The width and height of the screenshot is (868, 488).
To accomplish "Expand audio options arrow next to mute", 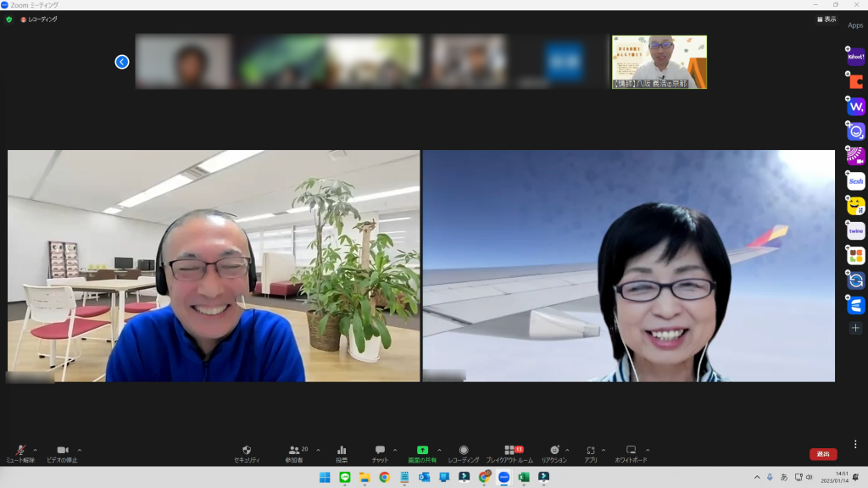I will [x=35, y=450].
